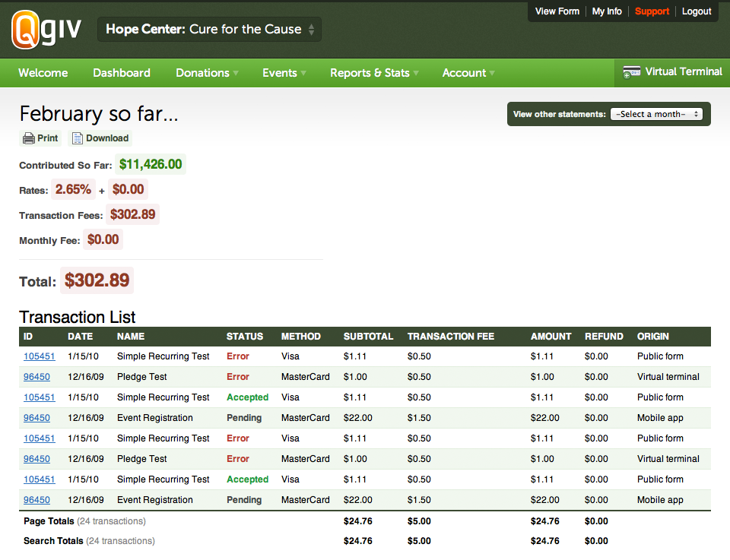The height and width of the screenshot is (560, 730).
Task: Click the Transaction Fees label
Action: pyautogui.click(x=61, y=215)
